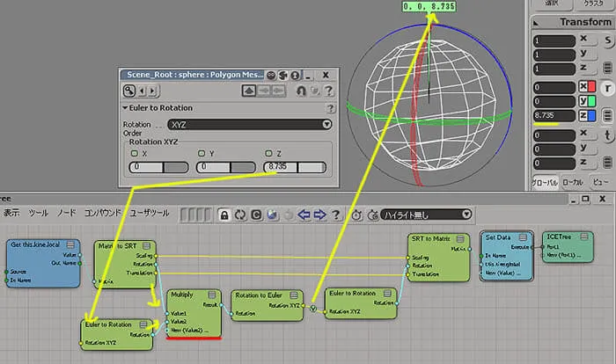Click the rotation z field showing 8.735 in Transform
The height and width of the screenshot is (364, 616).
(554, 115)
